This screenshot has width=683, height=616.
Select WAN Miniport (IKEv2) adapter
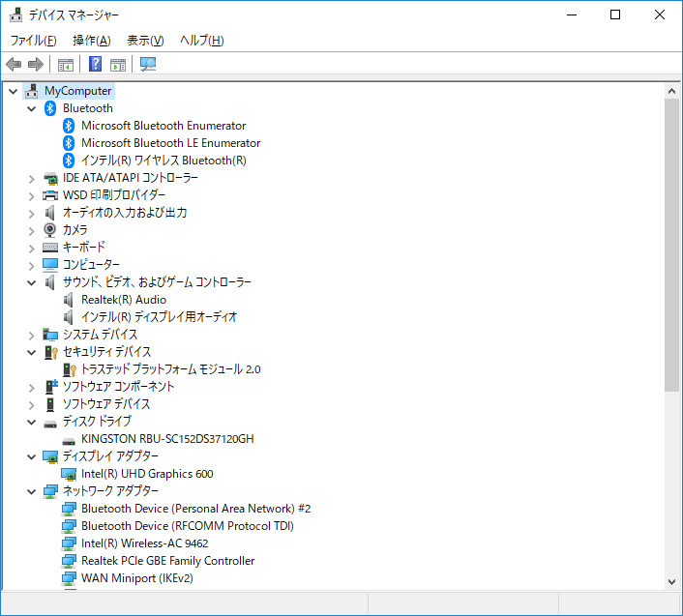click(x=136, y=578)
